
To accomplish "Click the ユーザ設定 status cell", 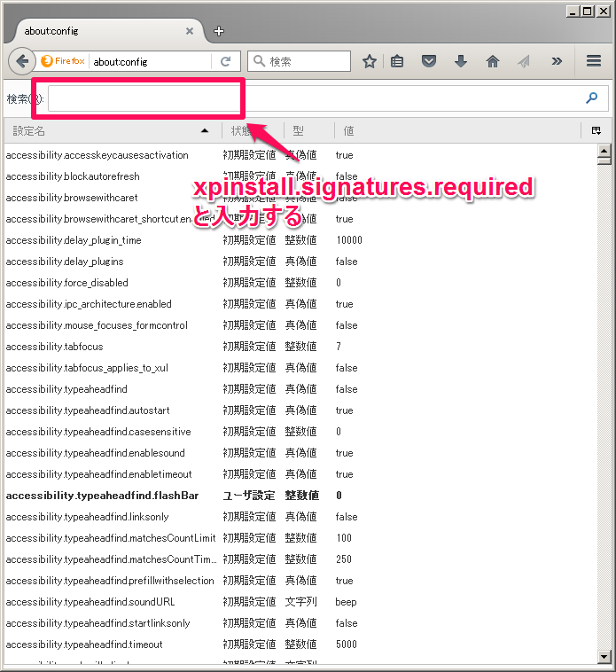I will 249,496.
